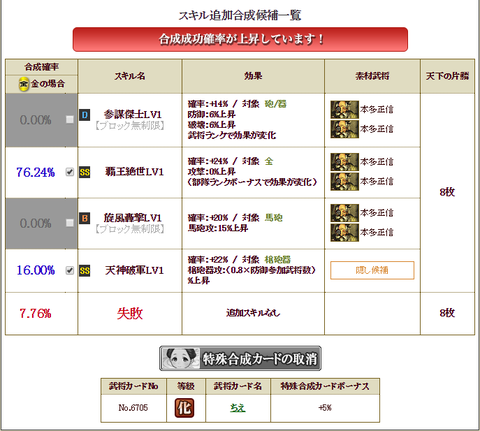
Task: Click the 合成確率 header cell
Action: pos(42,67)
